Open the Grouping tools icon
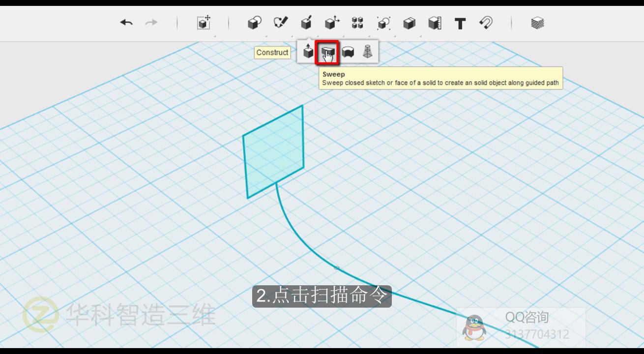Image resolution: width=644 pixels, height=354 pixels. pyautogui.click(x=383, y=23)
